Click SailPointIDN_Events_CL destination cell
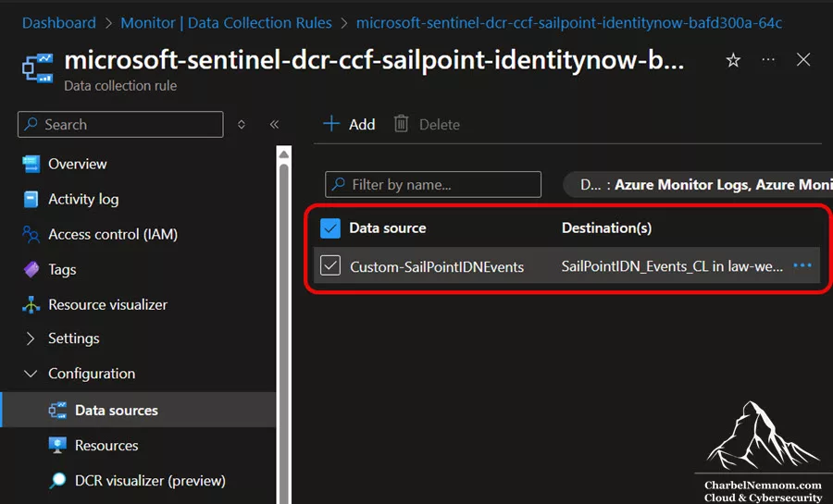The image size is (833, 504). point(672,266)
